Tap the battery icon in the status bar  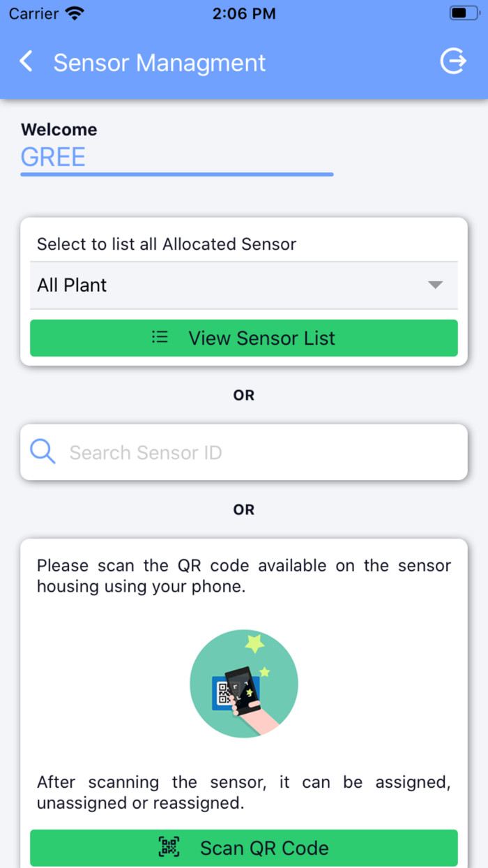point(464,13)
